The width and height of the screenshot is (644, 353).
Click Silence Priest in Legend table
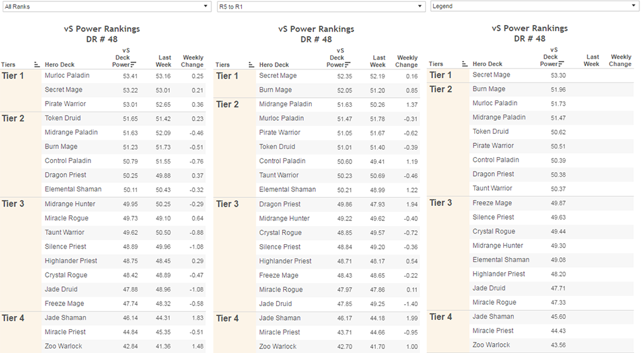pyautogui.click(x=493, y=217)
